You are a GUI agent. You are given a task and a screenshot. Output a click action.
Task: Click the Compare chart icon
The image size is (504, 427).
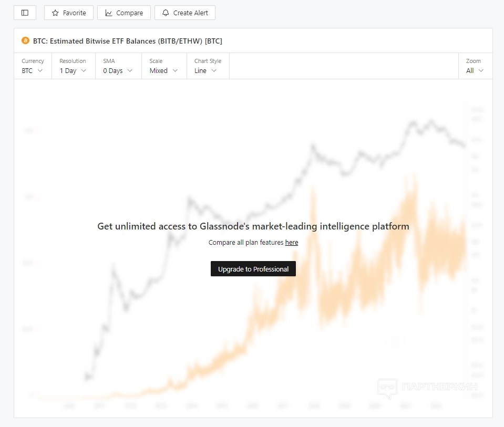109,13
